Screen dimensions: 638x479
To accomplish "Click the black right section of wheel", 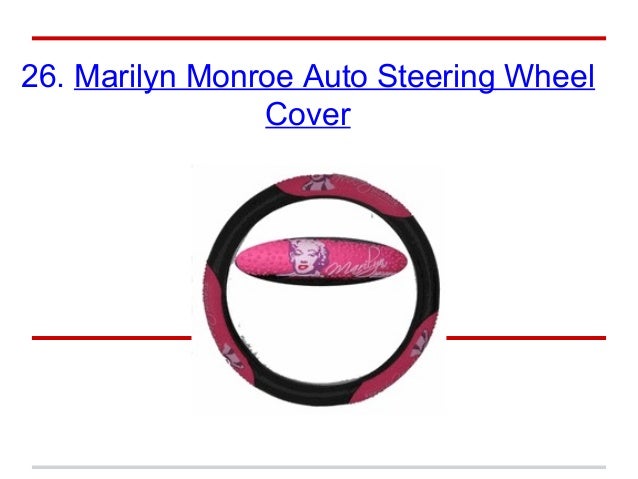I will (x=426, y=267).
